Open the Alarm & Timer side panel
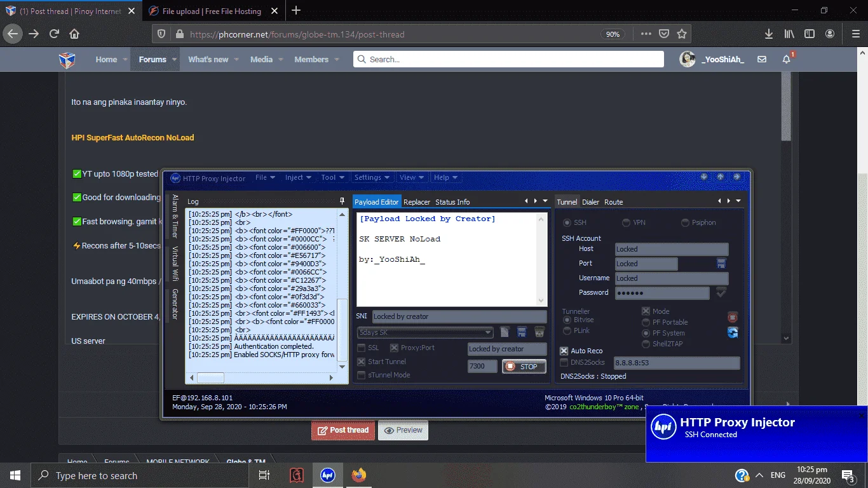Screen dimensions: 868x488 pyautogui.click(x=175, y=216)
